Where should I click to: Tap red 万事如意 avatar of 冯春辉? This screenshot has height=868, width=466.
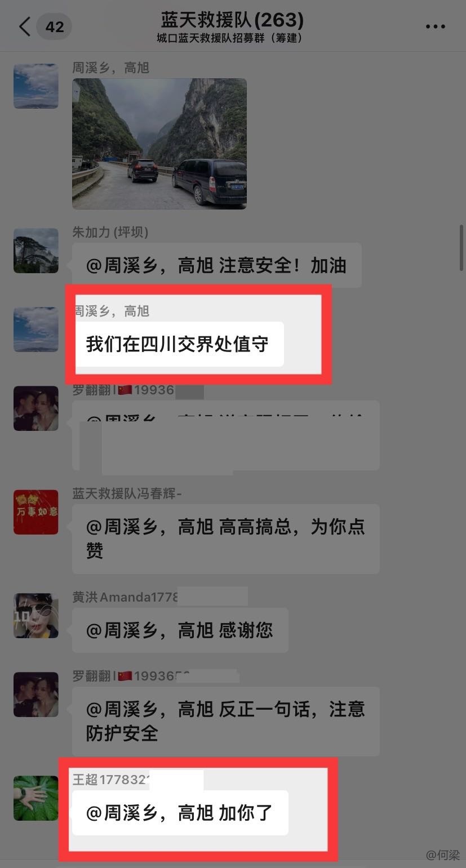coord(36,512)
